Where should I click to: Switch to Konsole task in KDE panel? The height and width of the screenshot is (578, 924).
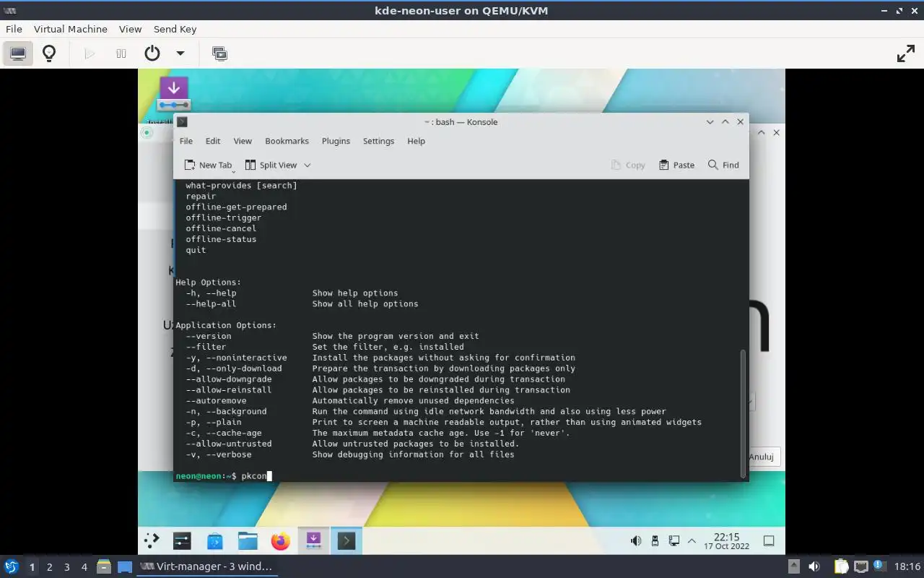346,540
